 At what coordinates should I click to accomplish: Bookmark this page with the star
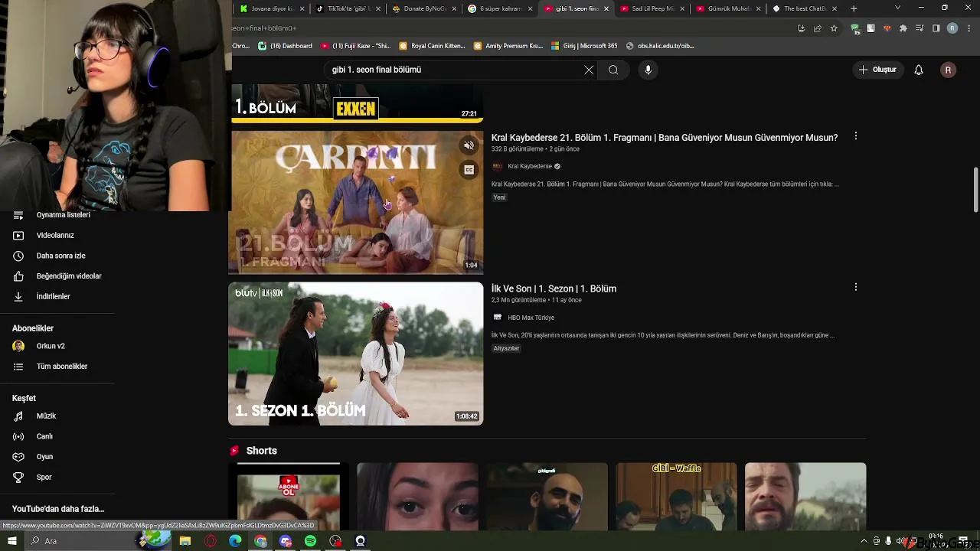coord(834,28)
